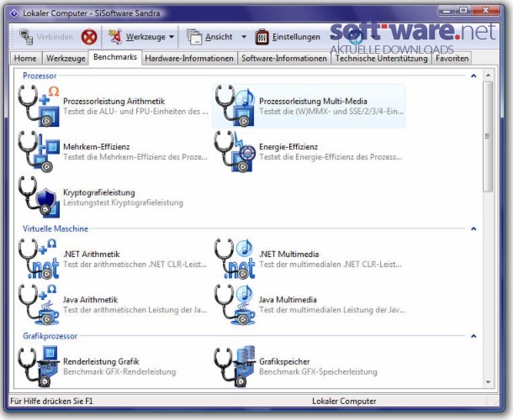Select the text 'Prozessorleistung Arithmetik'
513x420 pixels.
(x=114, y=101)
